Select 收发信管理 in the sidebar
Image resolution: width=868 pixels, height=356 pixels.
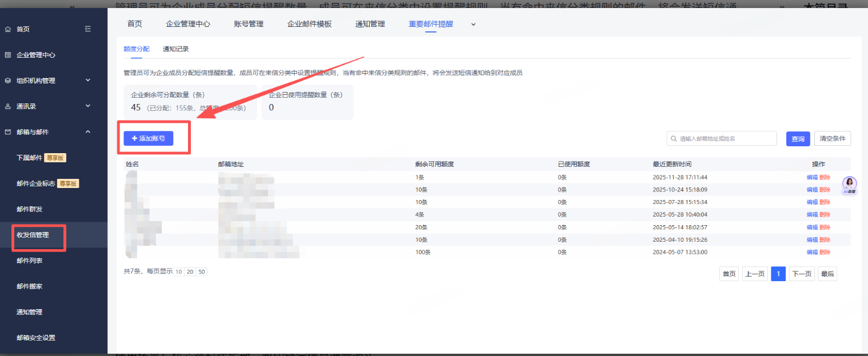click(33, 235)
